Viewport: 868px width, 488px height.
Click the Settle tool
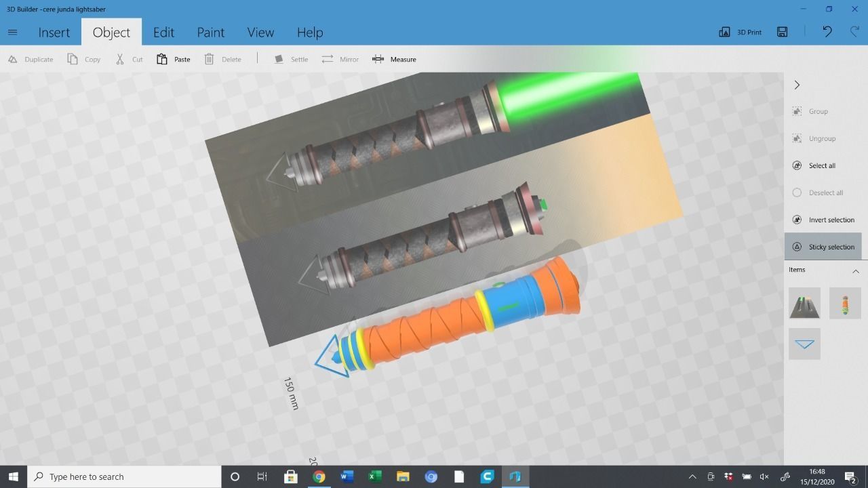[291, 59]
